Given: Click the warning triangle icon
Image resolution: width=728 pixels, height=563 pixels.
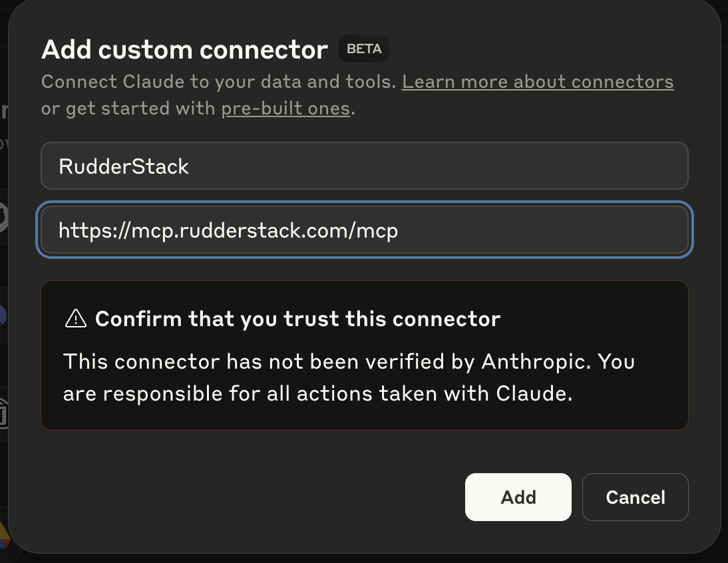Looking at the screenshot, I should tap(76, 319).
